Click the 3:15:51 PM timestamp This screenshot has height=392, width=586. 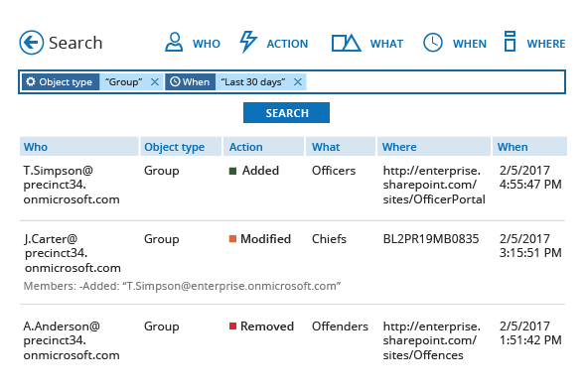530,253
